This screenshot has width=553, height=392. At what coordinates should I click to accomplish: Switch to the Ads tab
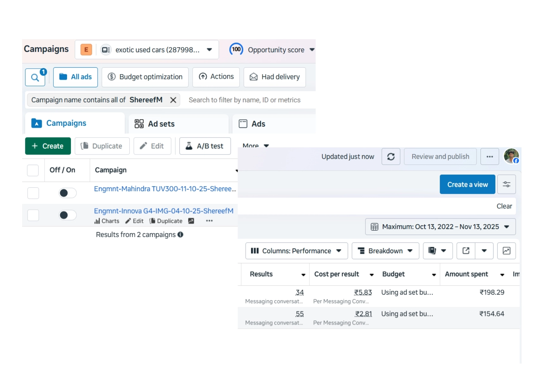coord(258,124)
